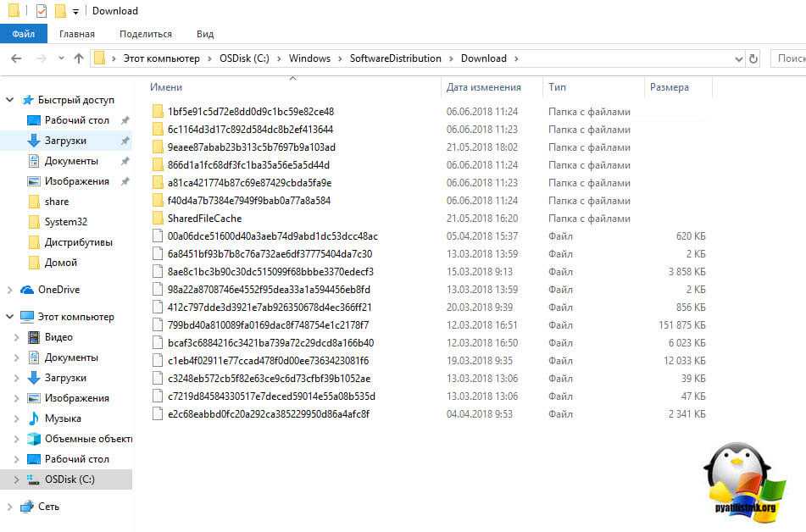Open Домой folder in sidebar
Viewport: 806px width, 532px height.
click(x=61, y=263)
